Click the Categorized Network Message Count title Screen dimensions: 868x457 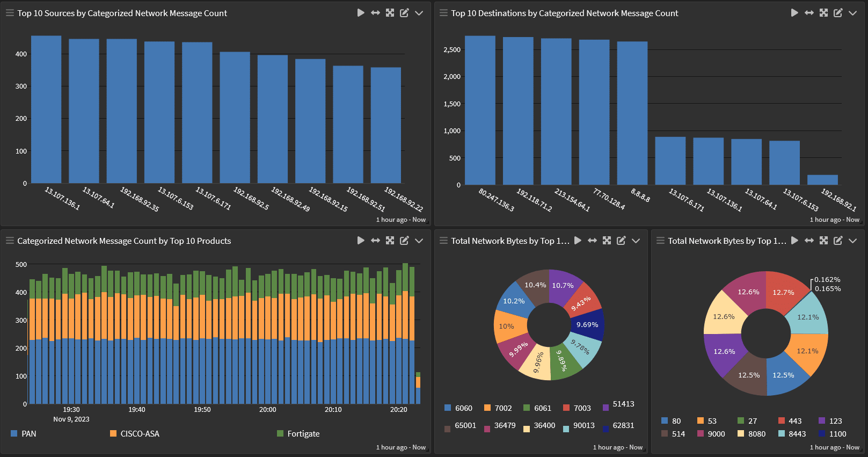click(x=124, y=241)
